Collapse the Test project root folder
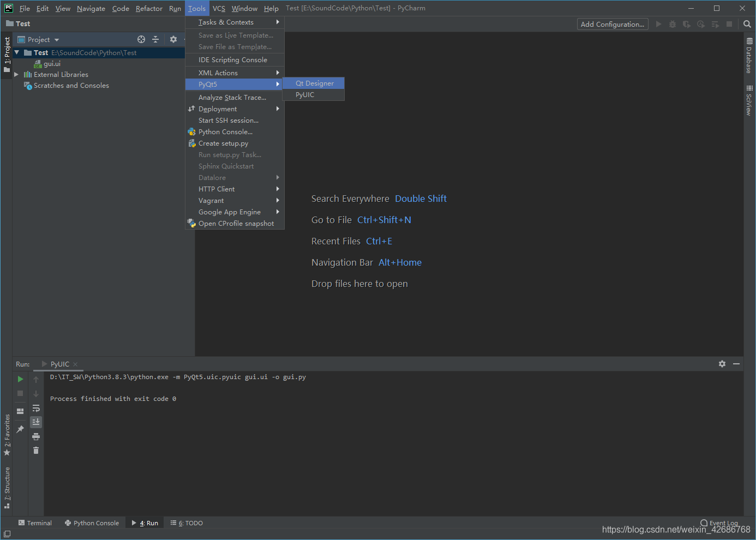This screenshot has height=540, width=756. point(17,52)
